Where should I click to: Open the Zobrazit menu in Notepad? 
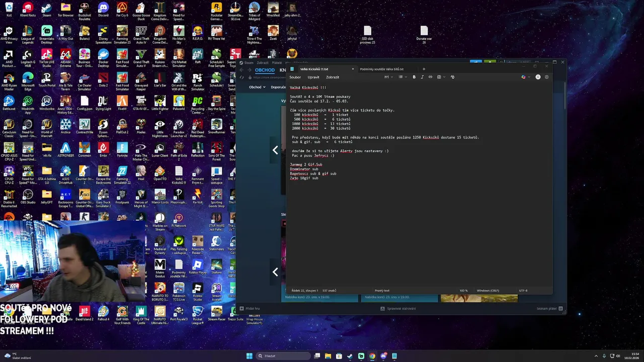(x=333, y=77)
